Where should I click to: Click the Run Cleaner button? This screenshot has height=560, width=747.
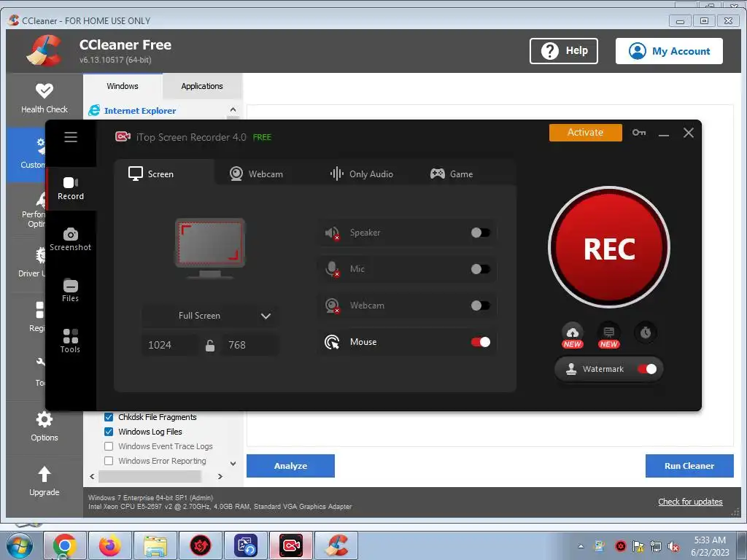pyautogui.click(x=689, y=466)
